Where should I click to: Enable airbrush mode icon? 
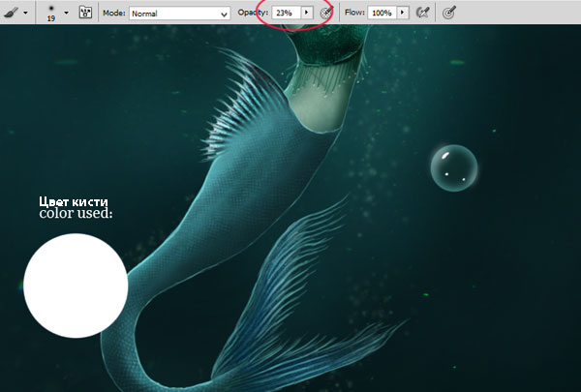click(423, 13)
